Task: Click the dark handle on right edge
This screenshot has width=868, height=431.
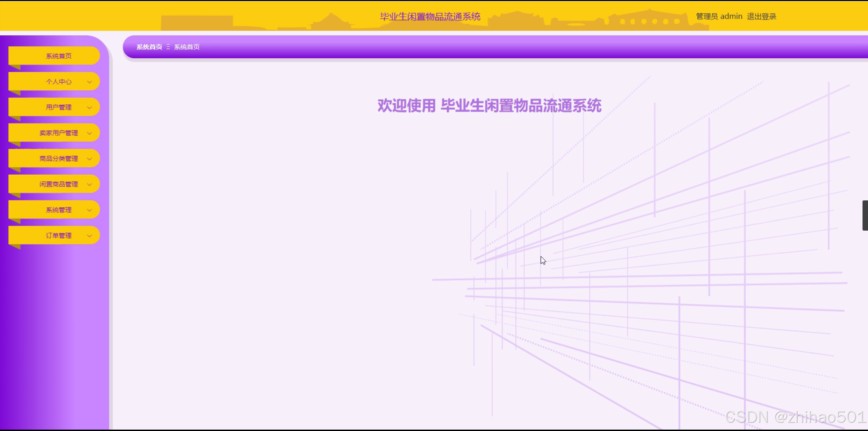Action: coord(865,215)
